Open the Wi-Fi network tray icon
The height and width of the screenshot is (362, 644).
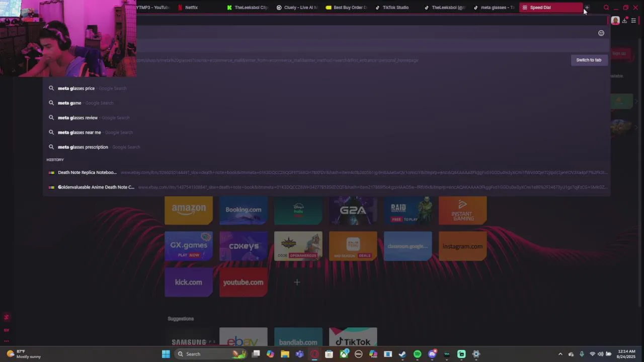592,354
